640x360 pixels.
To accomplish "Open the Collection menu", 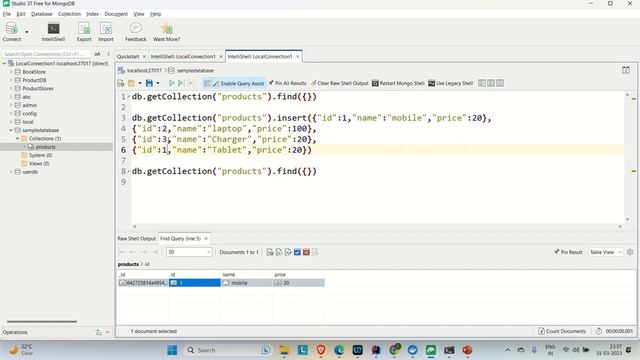I will [69, 14].
